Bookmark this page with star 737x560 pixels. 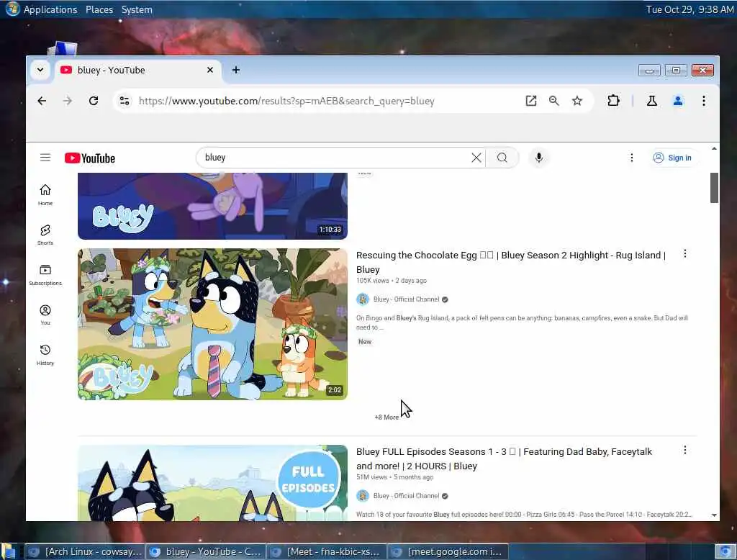pos(577,101)
